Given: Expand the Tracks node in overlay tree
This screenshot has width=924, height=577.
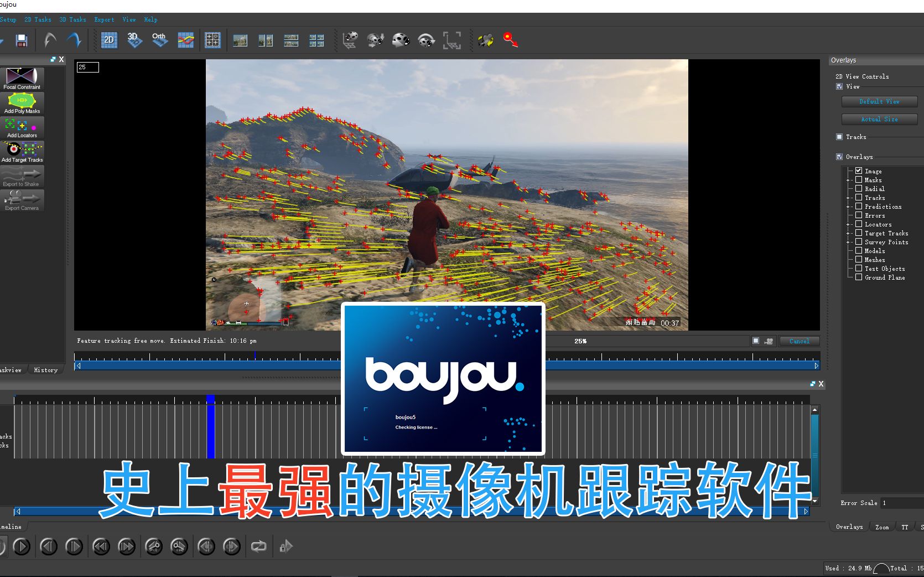Looking at the screenshot, I should click(848, 198).
